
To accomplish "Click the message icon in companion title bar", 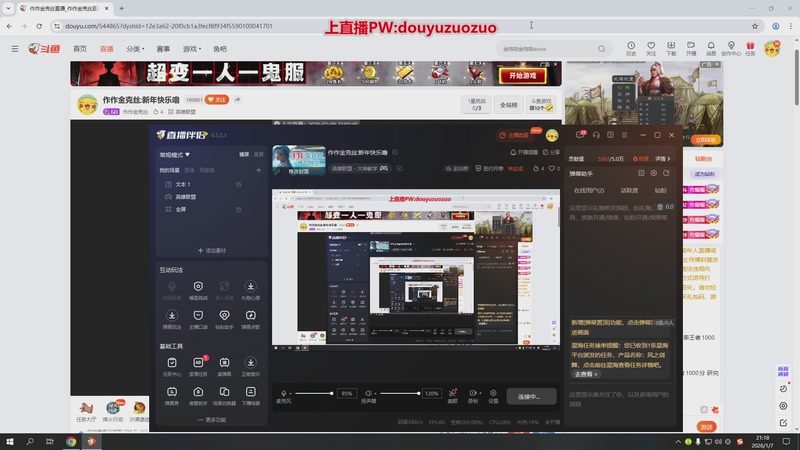I will [x=580, y=135].
